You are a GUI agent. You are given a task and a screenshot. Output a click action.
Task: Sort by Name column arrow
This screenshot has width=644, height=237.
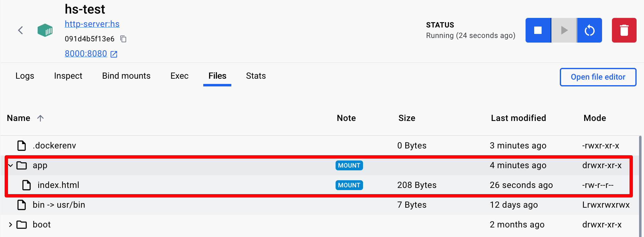coord(40,118)
